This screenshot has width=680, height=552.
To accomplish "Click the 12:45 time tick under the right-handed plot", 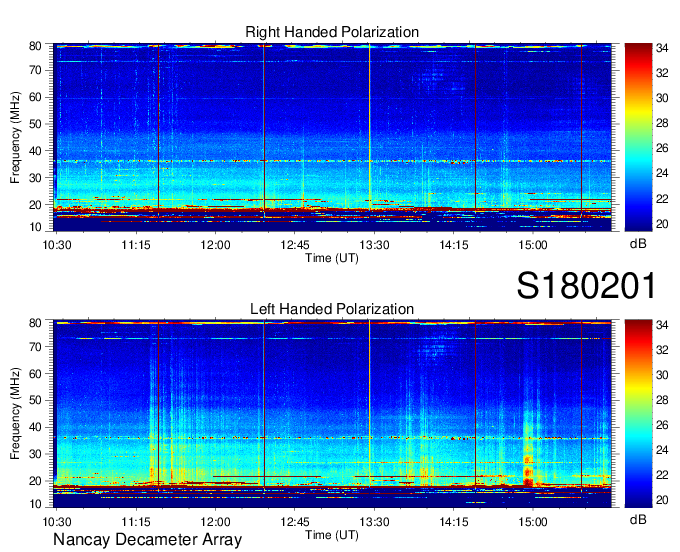I will coord(294,245).
